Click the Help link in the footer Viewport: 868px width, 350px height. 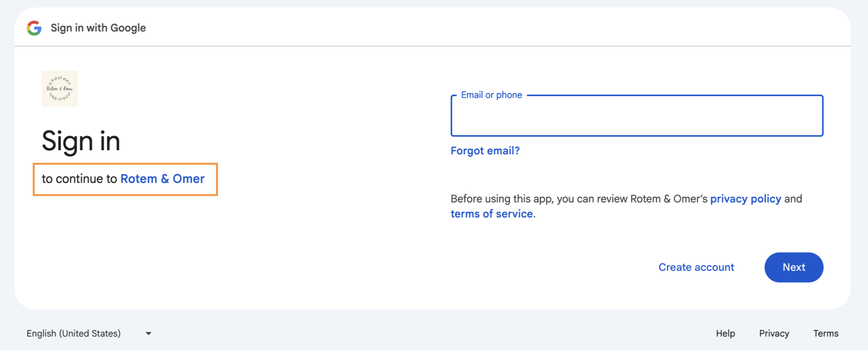(725, 333)
